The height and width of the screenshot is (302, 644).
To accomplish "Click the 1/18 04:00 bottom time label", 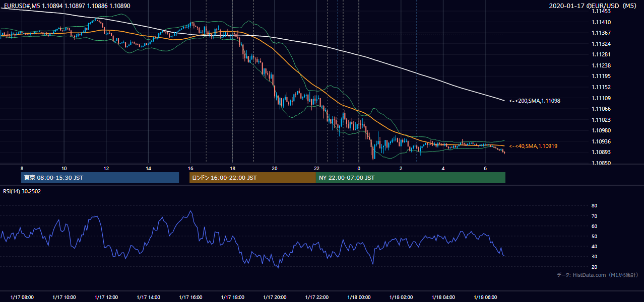I will click(443, 297).
